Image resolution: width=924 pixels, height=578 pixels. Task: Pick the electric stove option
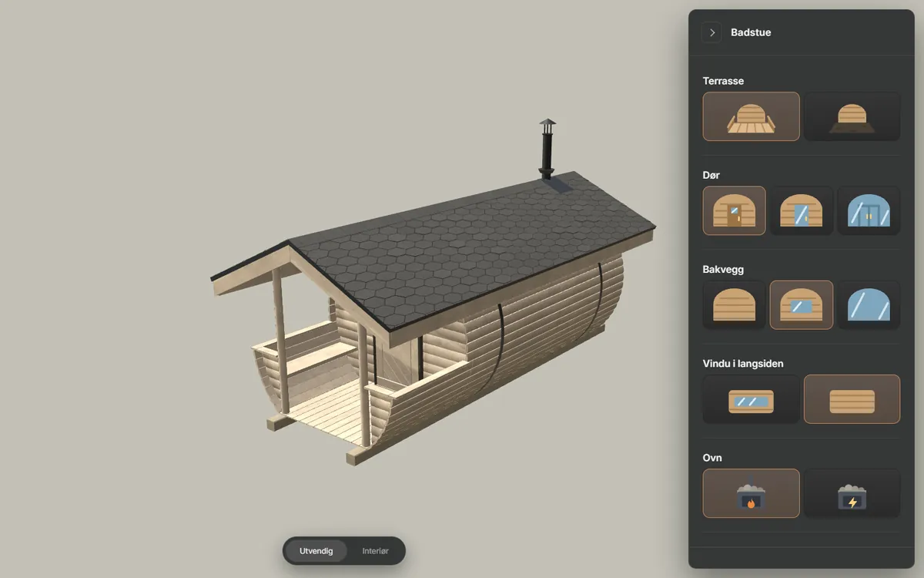pyautogui.click(x=852, y=493)
